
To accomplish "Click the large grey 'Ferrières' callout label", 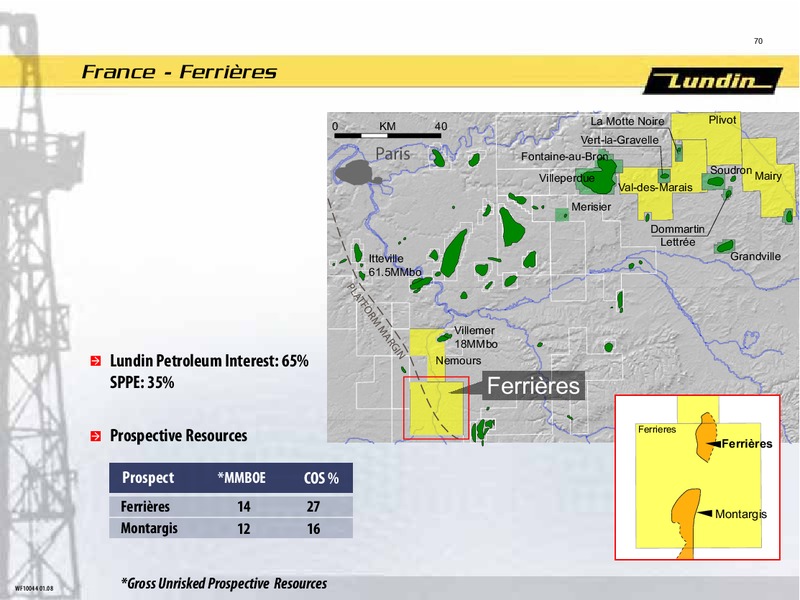I will click(533, 385).
